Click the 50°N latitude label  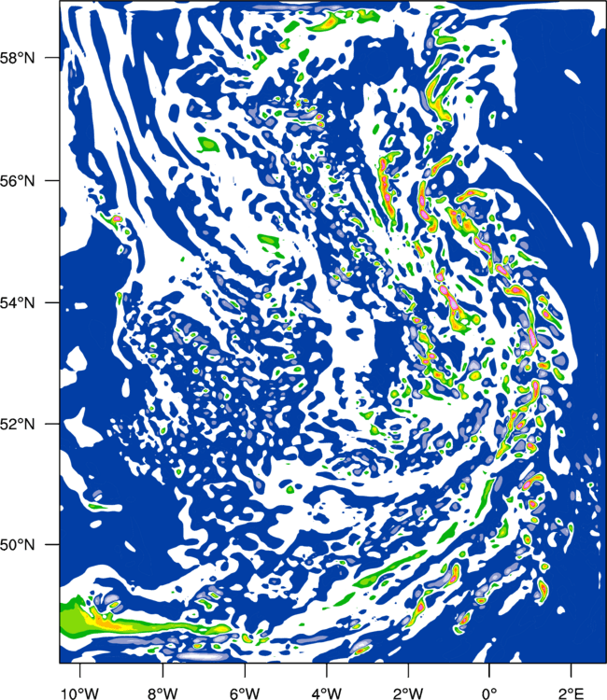tap(18, 545)
